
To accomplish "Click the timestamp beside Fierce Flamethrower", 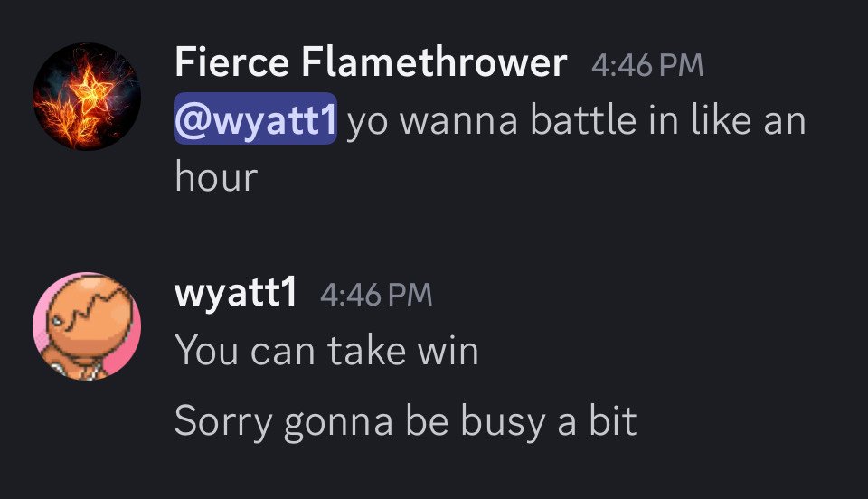I will (647, 65).
